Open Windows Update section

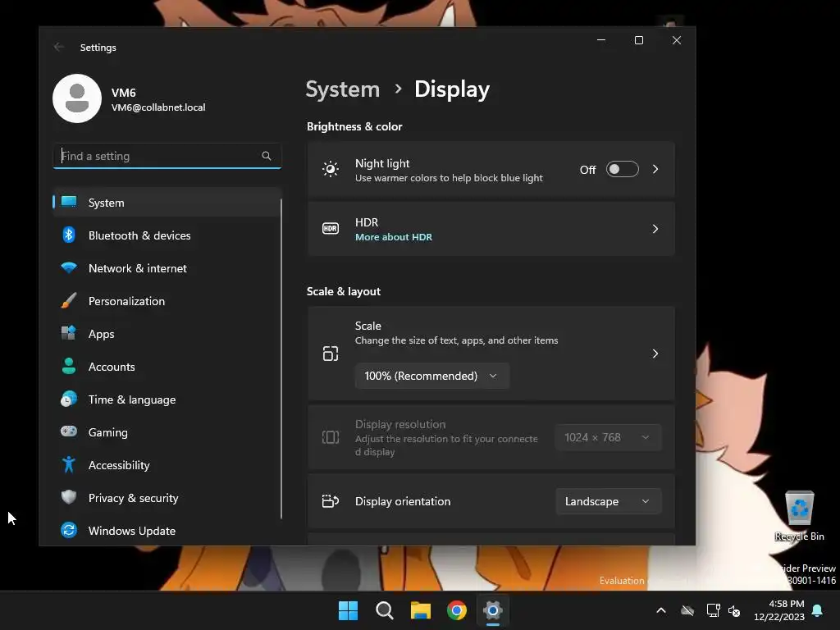click(x=167, y=531)
